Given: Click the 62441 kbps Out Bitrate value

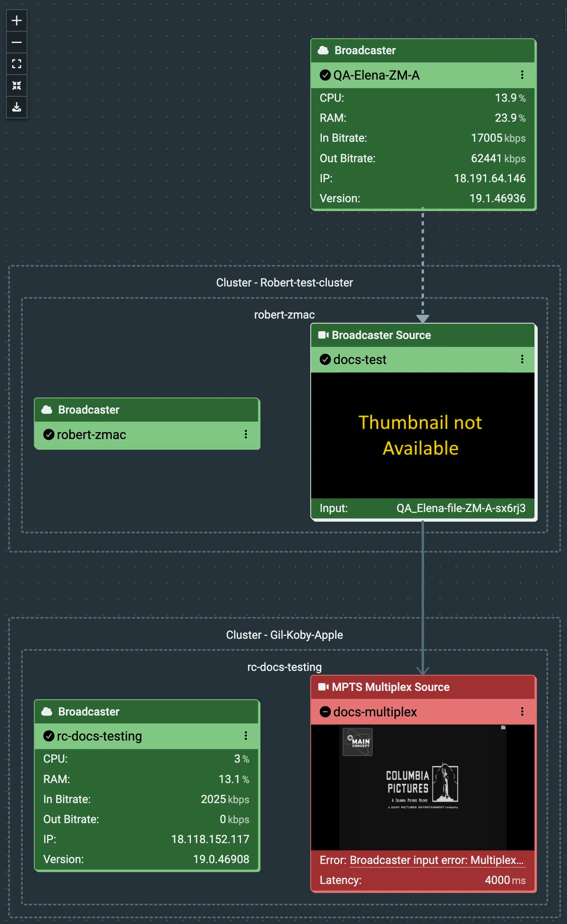Looking at the screenshot, I should pos(498,158).
